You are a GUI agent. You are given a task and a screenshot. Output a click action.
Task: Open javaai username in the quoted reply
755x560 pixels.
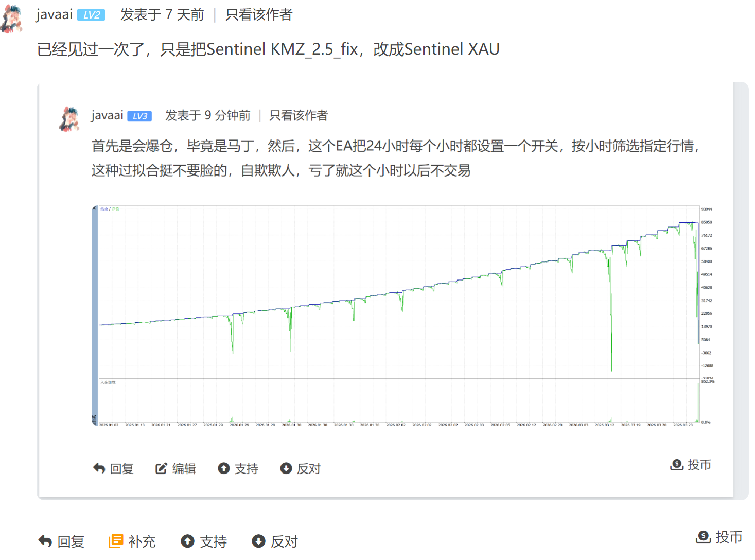107,115
